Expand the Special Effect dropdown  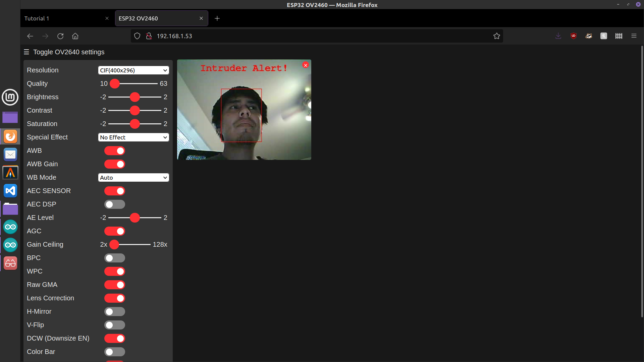pos(133,137)
